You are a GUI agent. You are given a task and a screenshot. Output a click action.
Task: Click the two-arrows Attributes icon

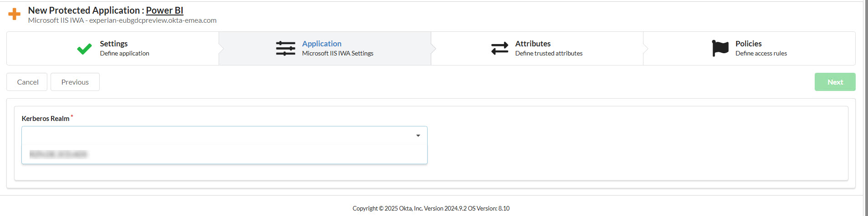click(500, 48)
